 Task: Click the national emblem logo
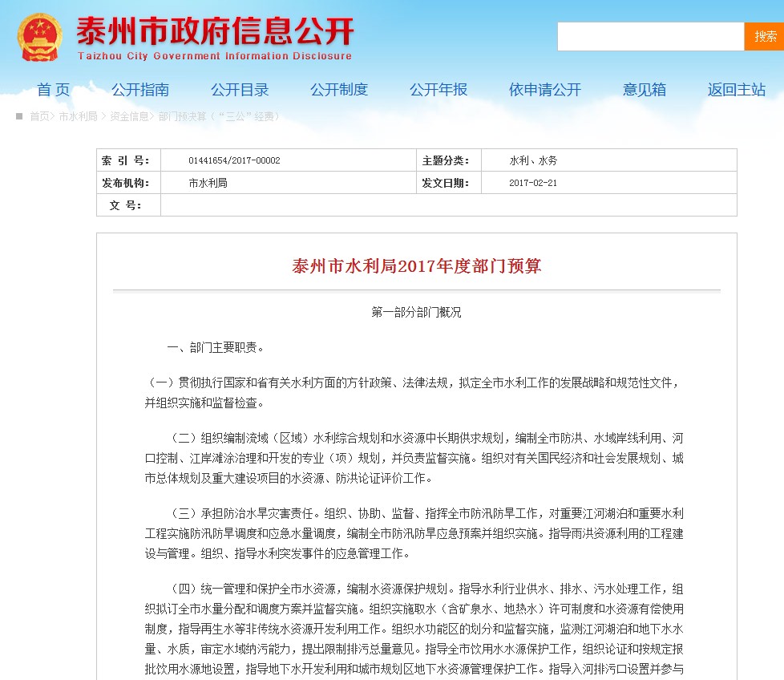tap(39, 36)
